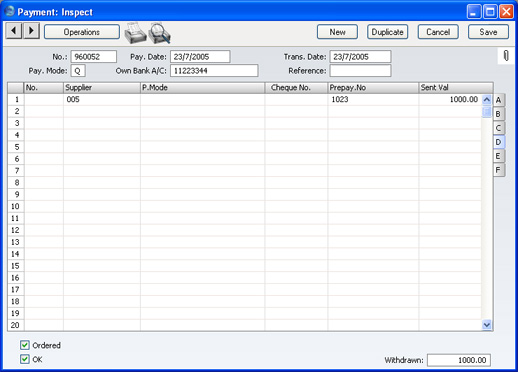Click the printer icon
The width and height of the screenshot is (518, 372).
coord(135,33)
